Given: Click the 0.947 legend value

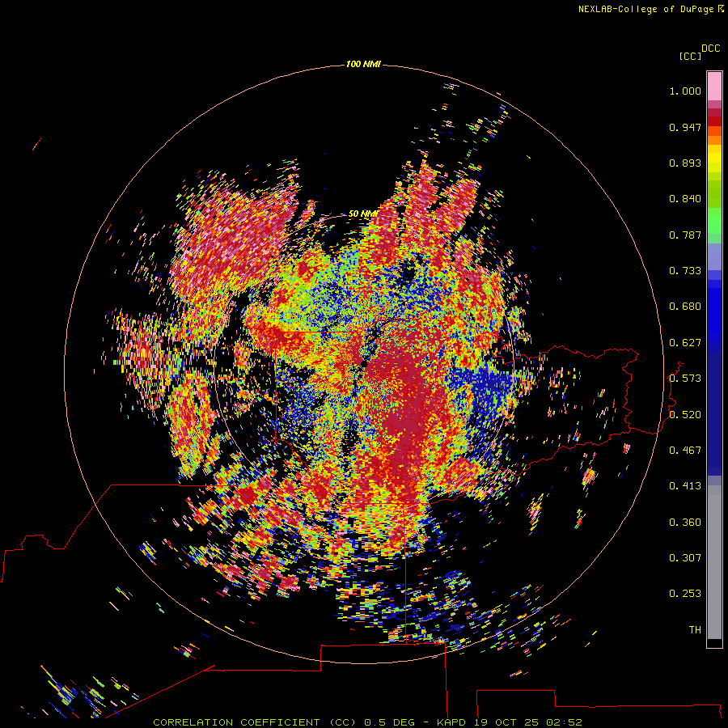Looking at the screenshot, I should [x=685, y=127].
